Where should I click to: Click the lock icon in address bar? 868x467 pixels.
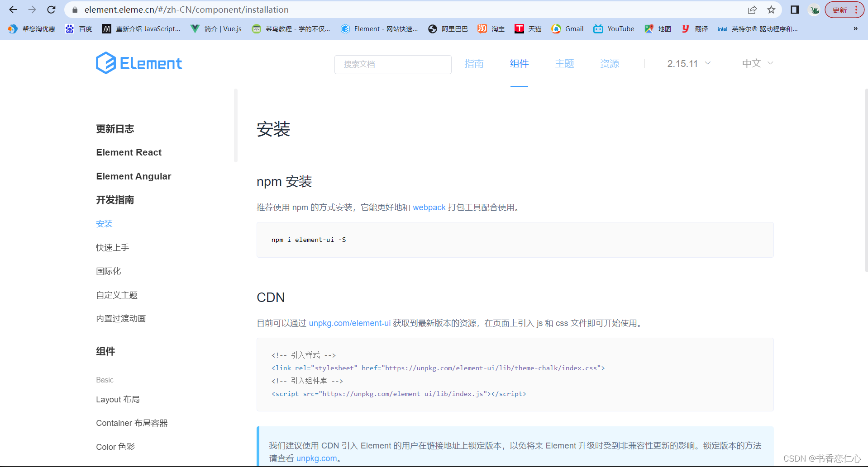tap(75, 9)
